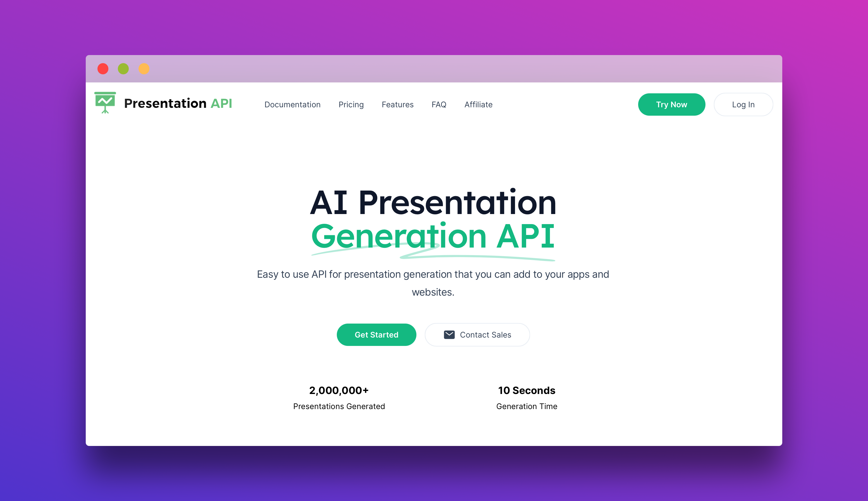Toggle the Try Now call-to-action button
868x501 pixels.
[x=672, y=105]
